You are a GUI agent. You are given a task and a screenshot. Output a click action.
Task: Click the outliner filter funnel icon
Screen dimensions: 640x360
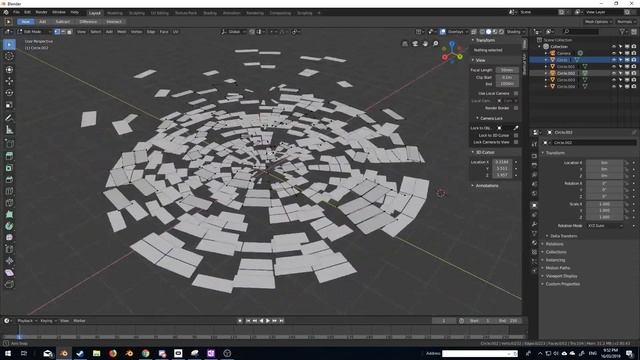(622, 31)
